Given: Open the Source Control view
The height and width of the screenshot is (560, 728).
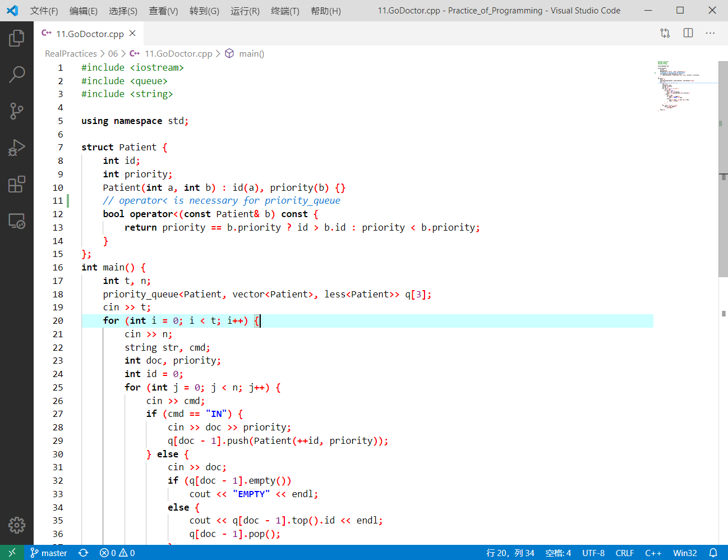Looking at the screenshot, I should [16, 111].
